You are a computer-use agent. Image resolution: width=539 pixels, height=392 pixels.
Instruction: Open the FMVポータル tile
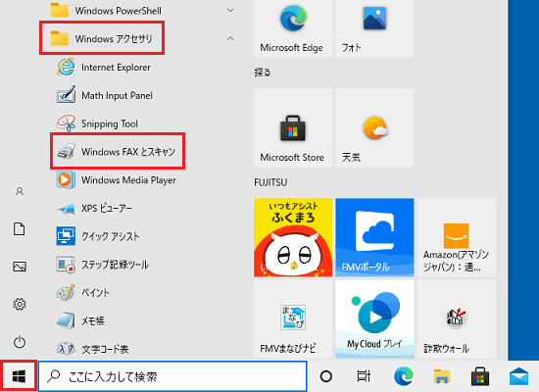pos(374,237)
